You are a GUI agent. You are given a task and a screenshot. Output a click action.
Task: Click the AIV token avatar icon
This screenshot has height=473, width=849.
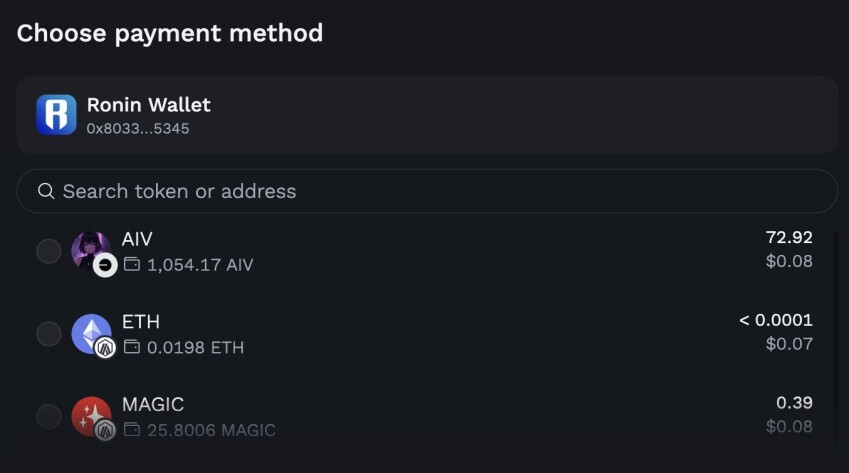91,251
